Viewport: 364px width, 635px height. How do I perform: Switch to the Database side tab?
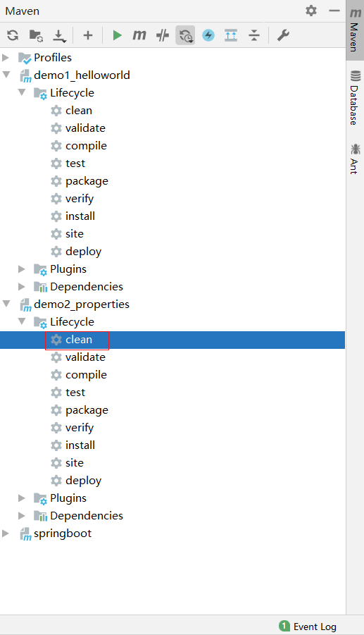(355, 97)
